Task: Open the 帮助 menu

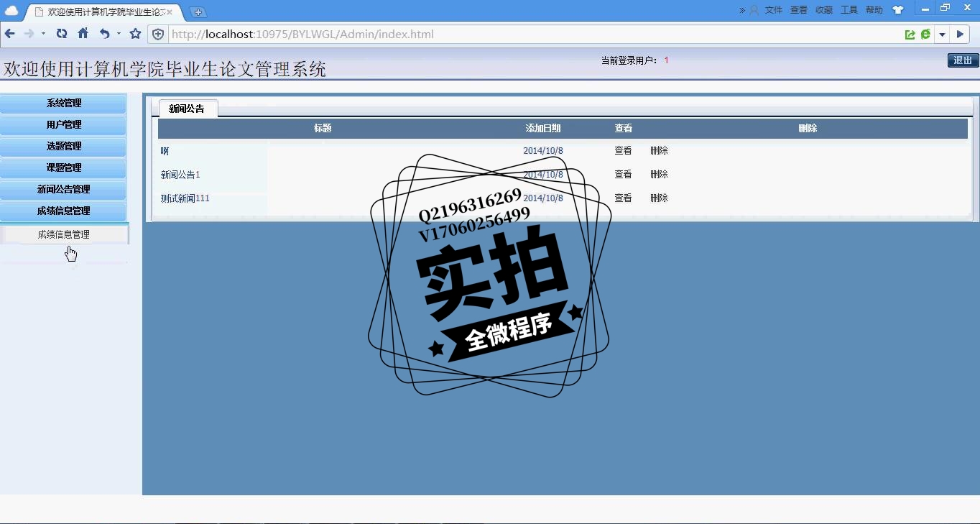Action: [874, 10]
